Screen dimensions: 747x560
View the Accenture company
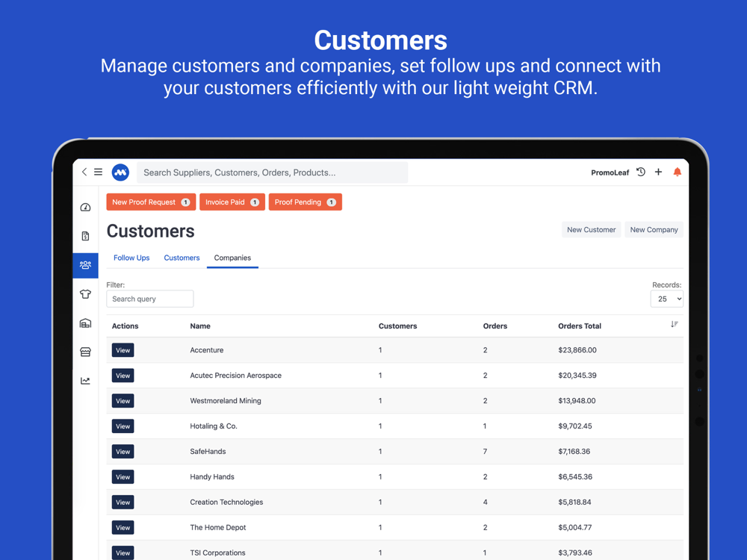(x=123, y=350)
